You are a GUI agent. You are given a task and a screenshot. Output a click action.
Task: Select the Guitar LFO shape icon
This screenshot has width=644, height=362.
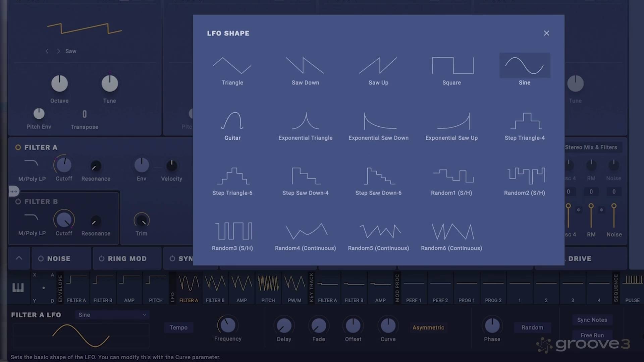click(232, 122)
